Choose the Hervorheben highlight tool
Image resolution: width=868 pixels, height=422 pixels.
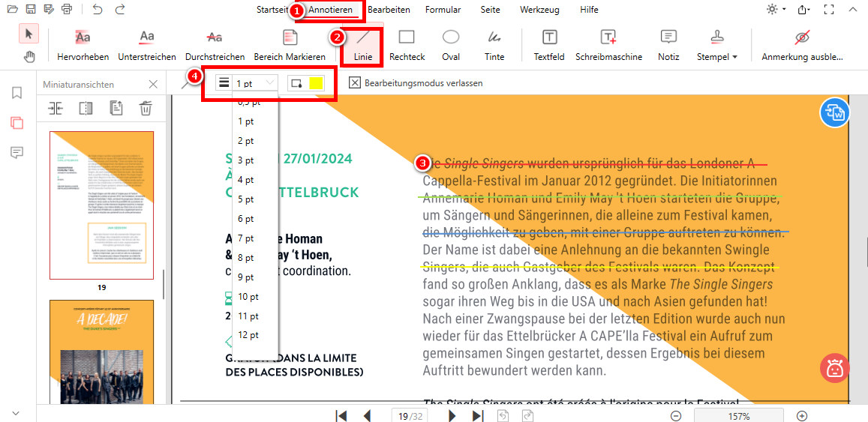click(x=83, y=46)
